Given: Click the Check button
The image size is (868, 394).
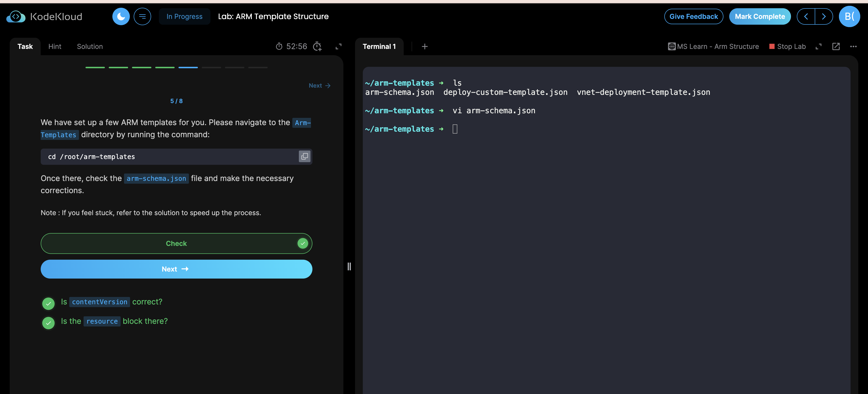Looking at the screenshot, I should (x=176, y=243).
